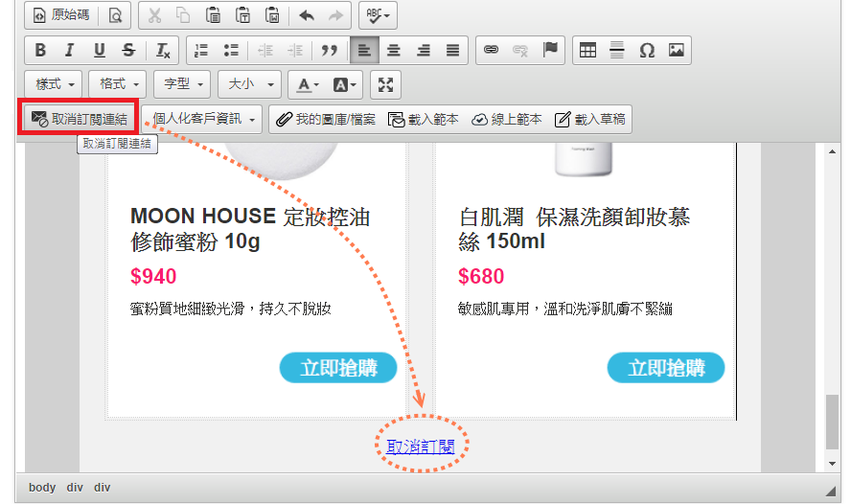Click the MOON HOUSE product title text
This screenshot has width=851, height=504.
[250, 229]
